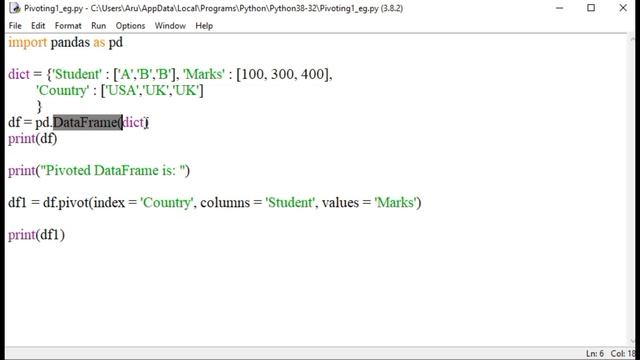Click the closing brace of the dict

pos(39,107)
